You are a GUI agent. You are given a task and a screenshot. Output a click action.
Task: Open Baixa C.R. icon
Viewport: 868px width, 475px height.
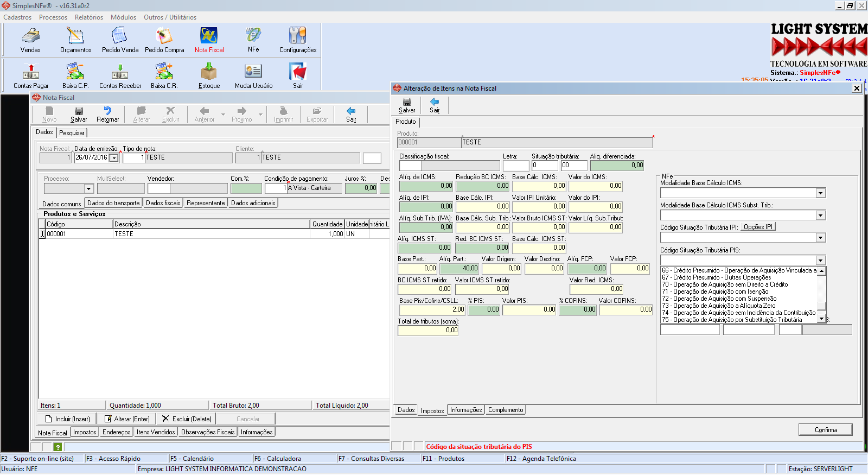[x=164, y=76]
